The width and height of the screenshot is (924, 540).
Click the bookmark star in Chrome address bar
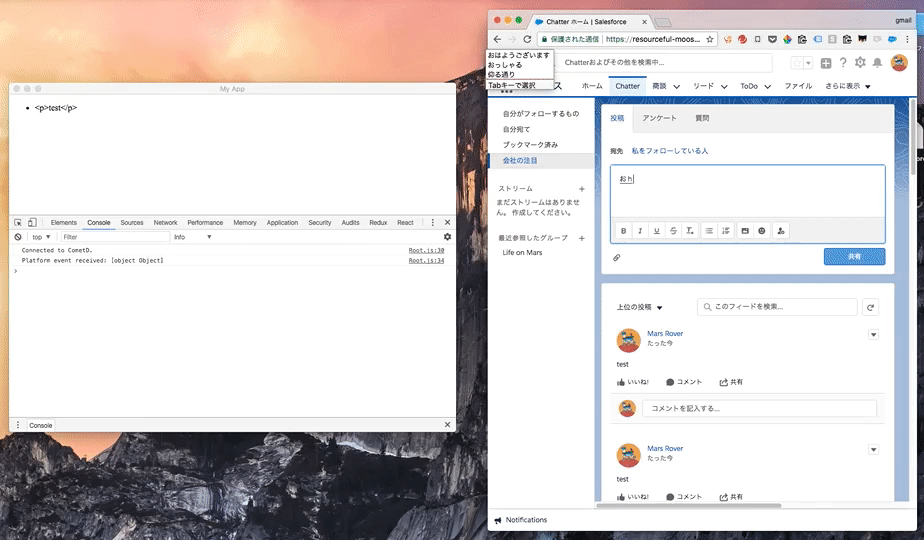(710, 39)
